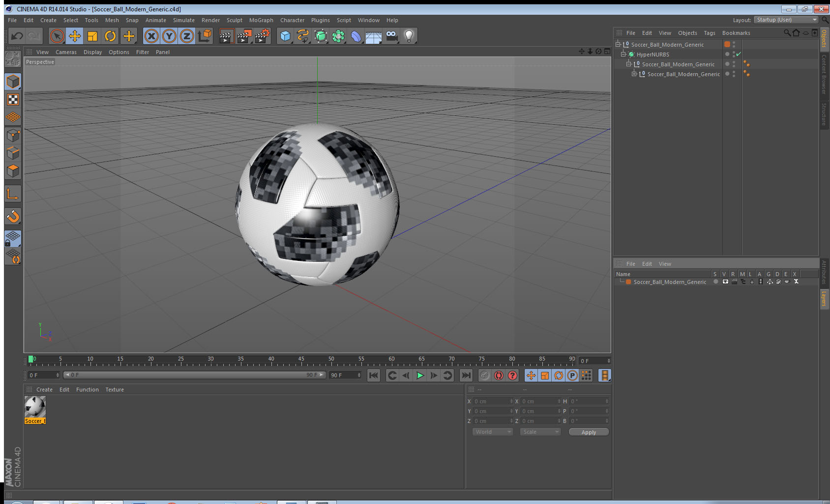The width and height of the screenshot is (830, 504).
Task: Click the Apply coordinates button
Action: pyautogui.click(x=589, y=432)
